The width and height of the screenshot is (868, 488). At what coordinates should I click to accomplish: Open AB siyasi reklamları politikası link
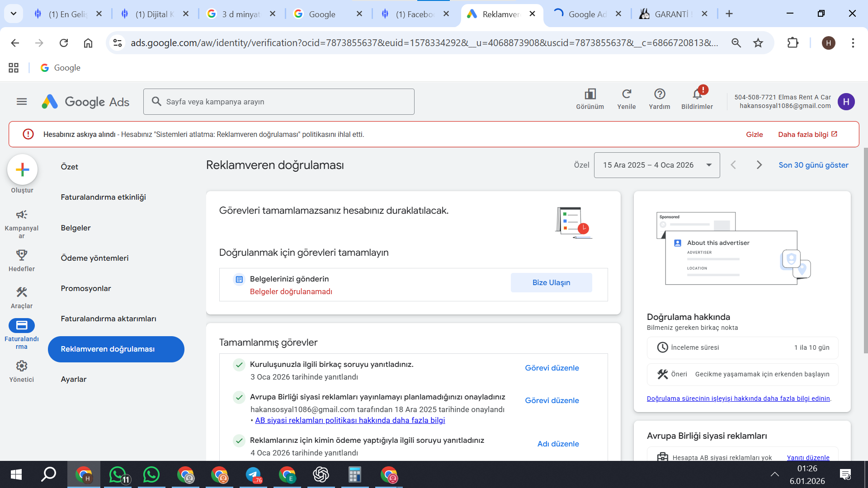350,421
